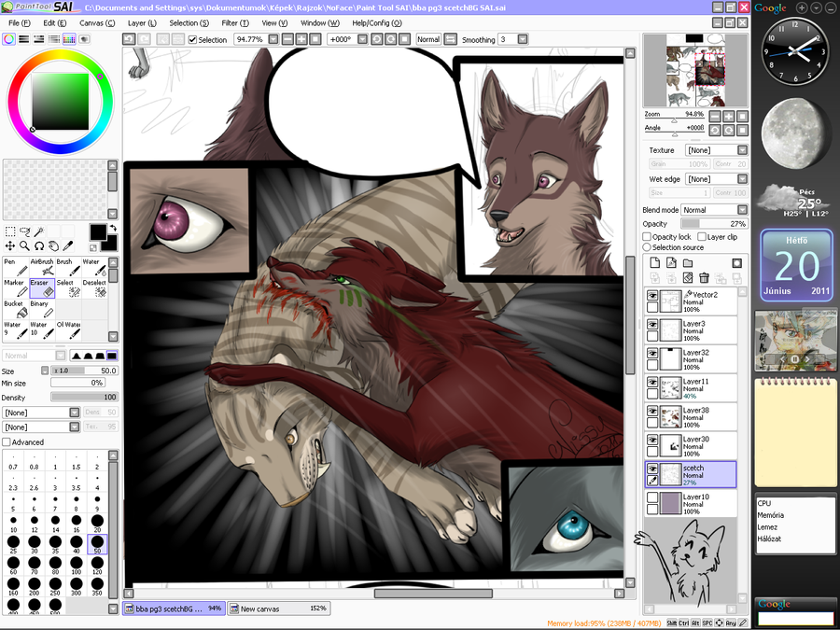Open the brush texture [None] dropdown
840x630 pixels.
click(x=41, y=427)
